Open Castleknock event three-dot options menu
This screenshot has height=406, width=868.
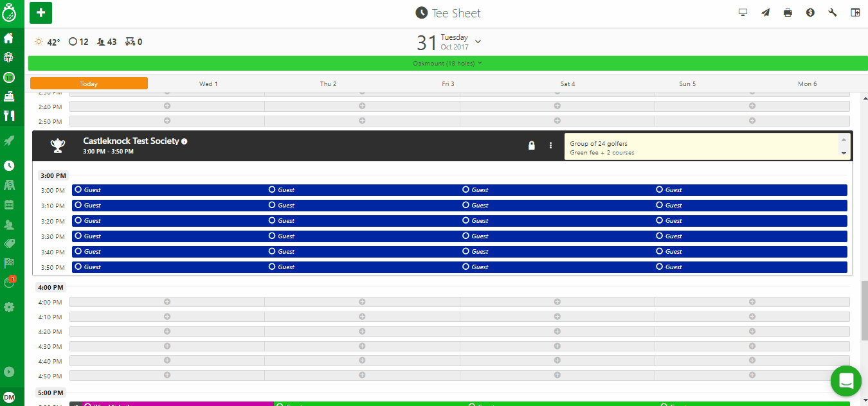550,146
